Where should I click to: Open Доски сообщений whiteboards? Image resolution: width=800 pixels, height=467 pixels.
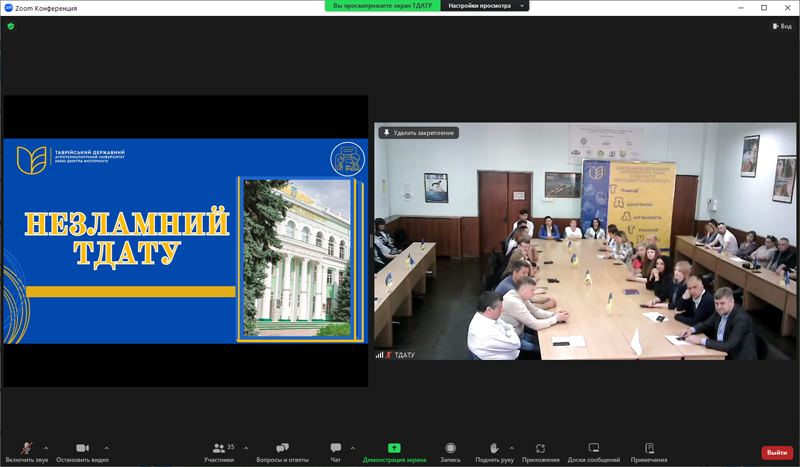pos(593,453)
